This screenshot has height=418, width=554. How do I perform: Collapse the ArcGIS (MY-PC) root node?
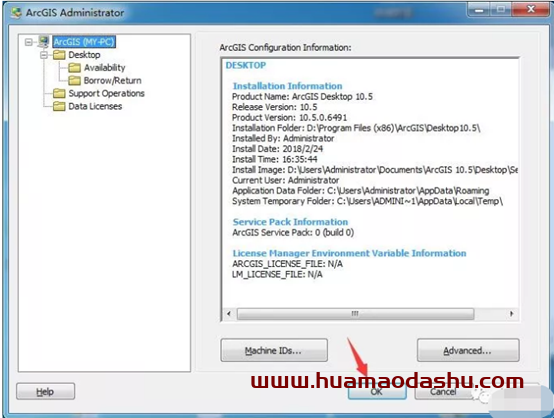[29, 42]
